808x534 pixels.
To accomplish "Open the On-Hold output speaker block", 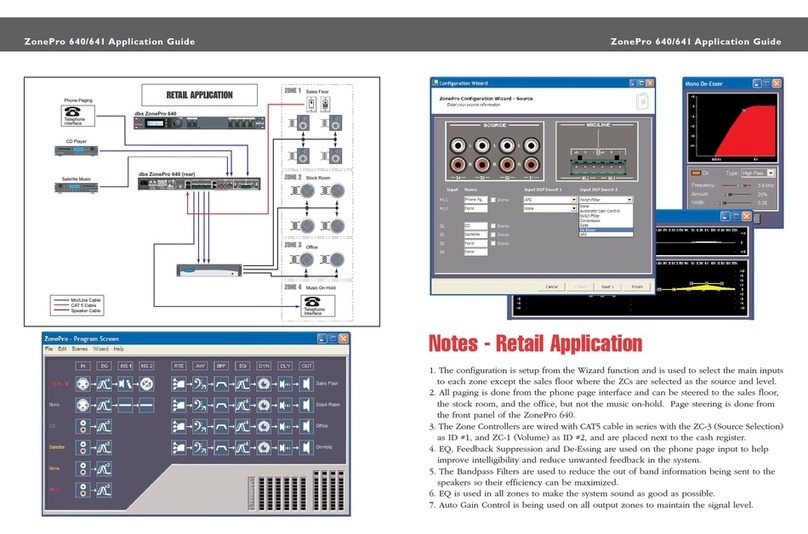I will point(306,447).
